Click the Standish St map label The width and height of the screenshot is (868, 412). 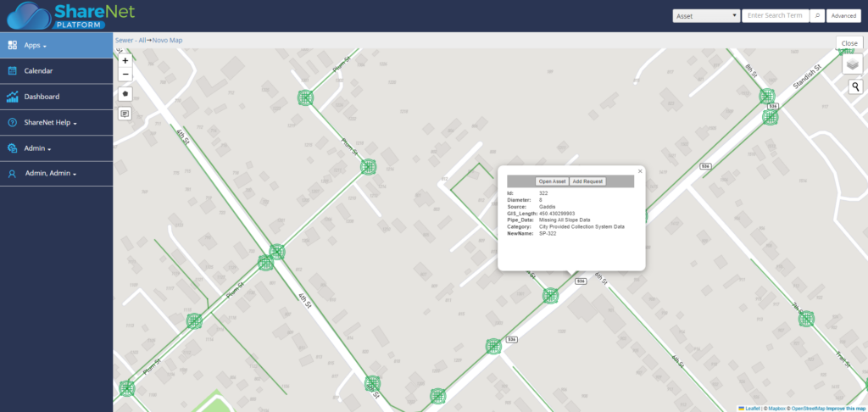(x=807, y=77)
